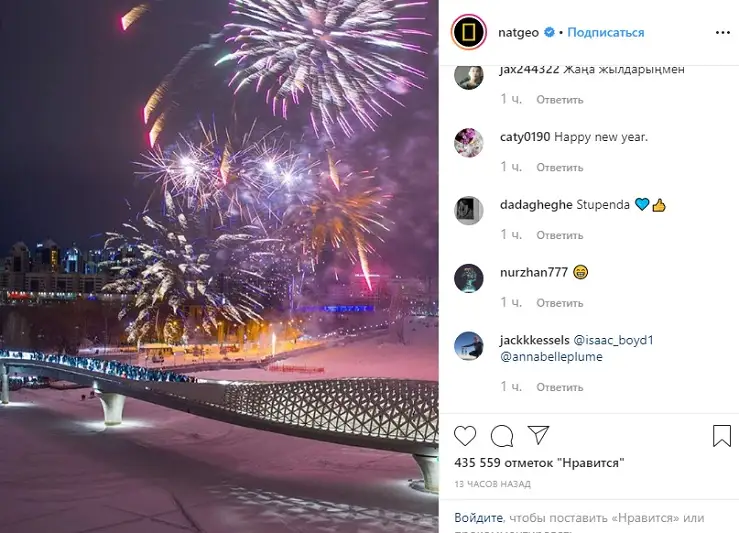The image size is (739, 533).
Task: Open the @annabelleplume mention
Action: coord(551,357)
